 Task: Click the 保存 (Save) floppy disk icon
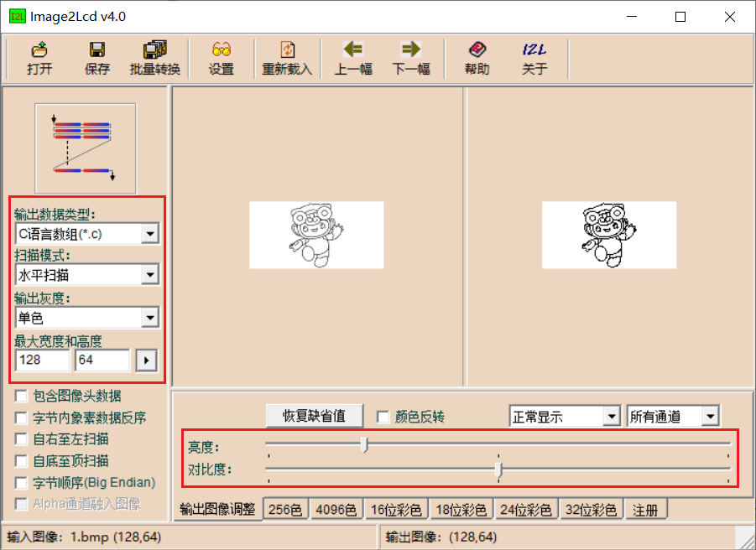tap(96, 49)
